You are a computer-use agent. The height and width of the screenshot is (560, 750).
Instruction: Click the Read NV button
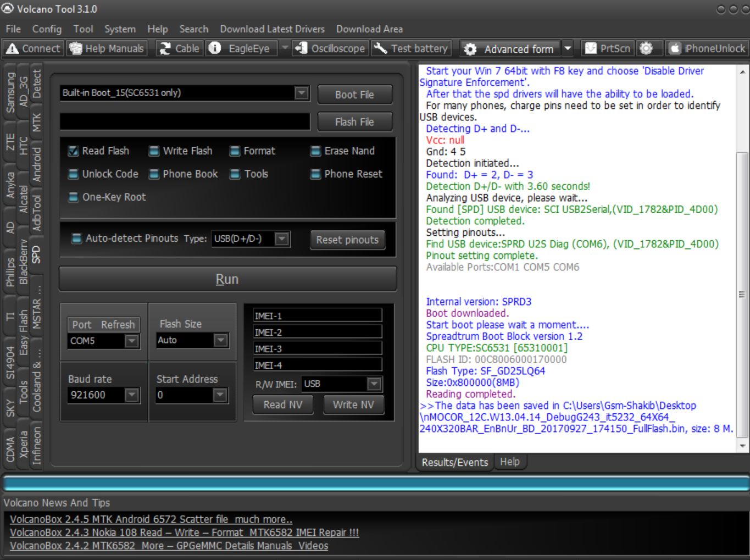tap(283, 404)
